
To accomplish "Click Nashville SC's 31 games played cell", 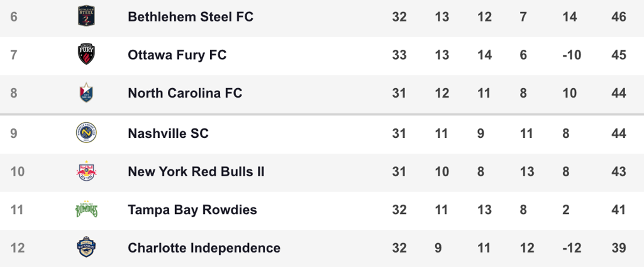I will tap(399, 133).
